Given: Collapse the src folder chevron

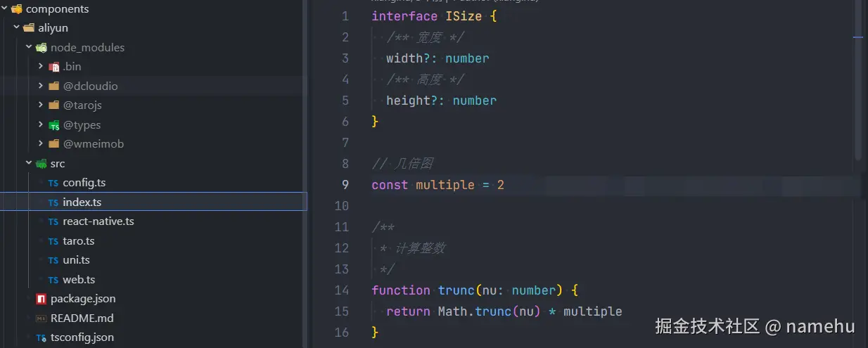Looking at the screenshot, I should click(x=29, y=163).
